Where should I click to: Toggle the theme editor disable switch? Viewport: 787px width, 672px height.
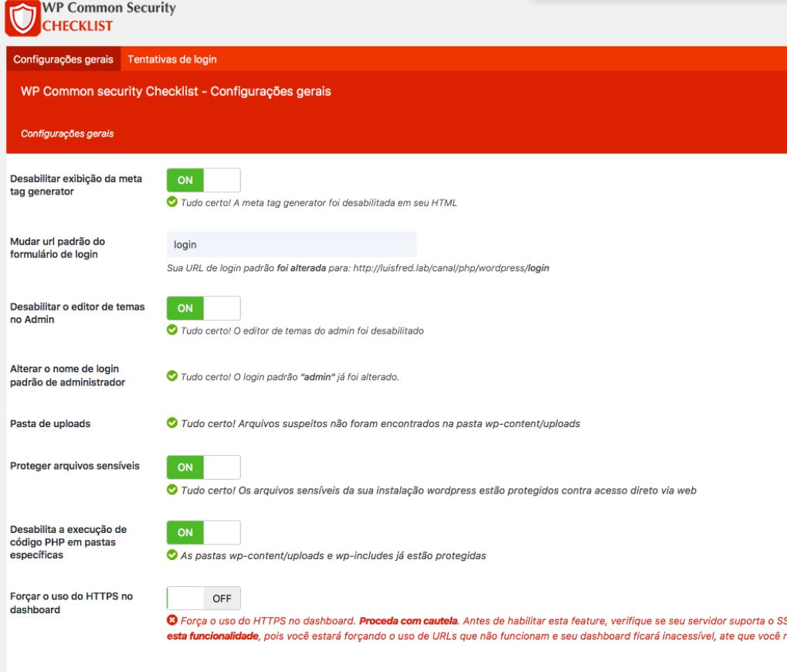click(204, 308)
